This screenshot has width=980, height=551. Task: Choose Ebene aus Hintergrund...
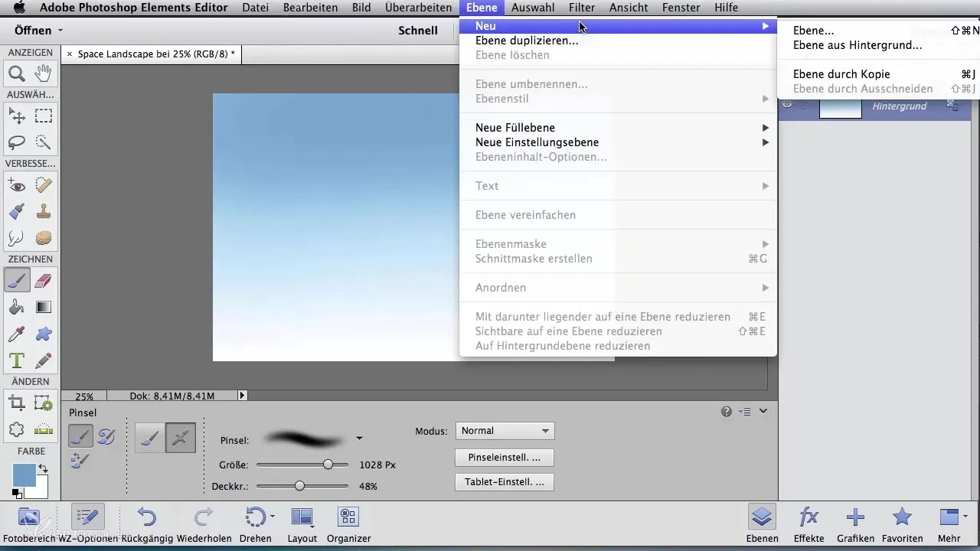[x=857, y=45]
